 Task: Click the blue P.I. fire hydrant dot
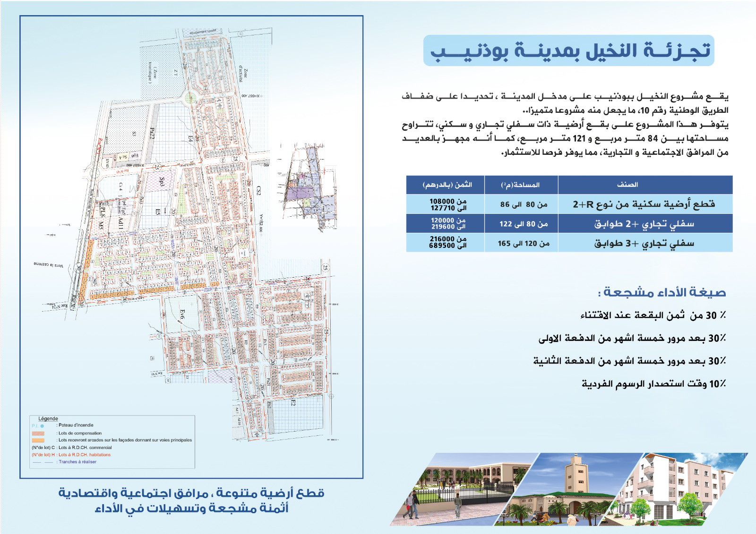pyautogui.click(x=42, y=426)
